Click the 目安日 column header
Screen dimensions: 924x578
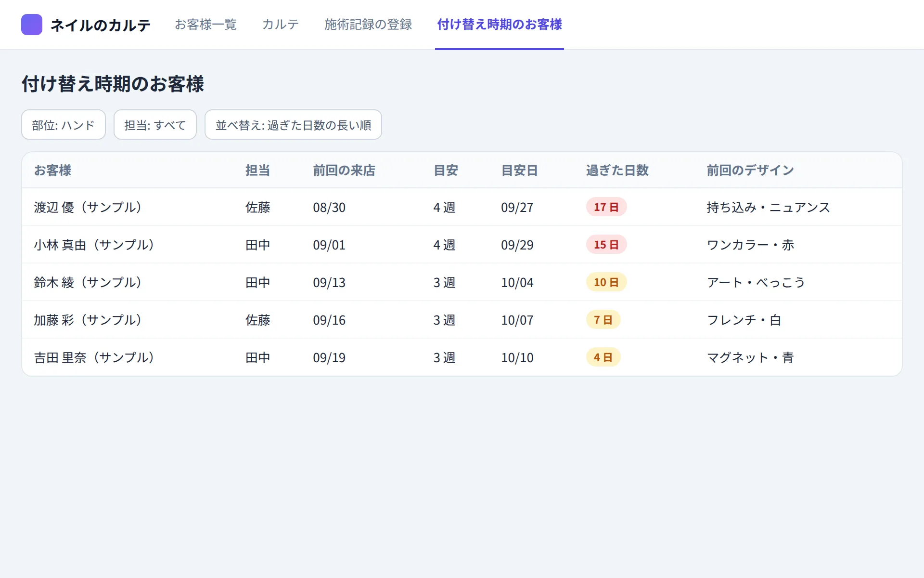pyautogui.click(x=519, y=170)
